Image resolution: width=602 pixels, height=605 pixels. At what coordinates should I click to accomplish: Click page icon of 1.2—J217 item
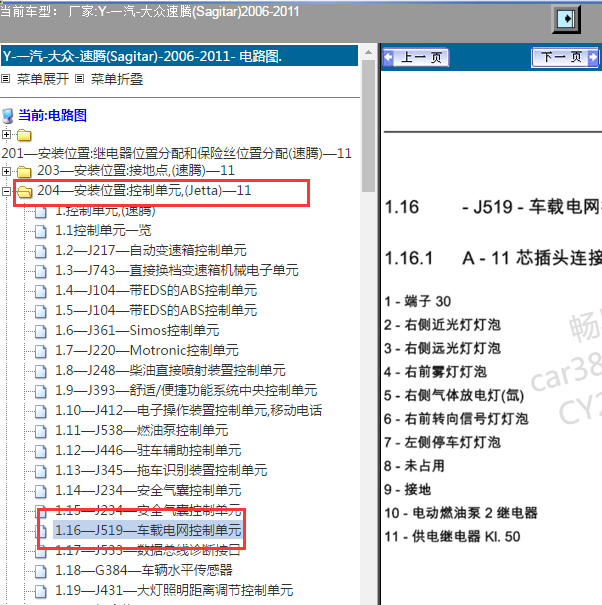pyautogui.click(x=41, y=252)
